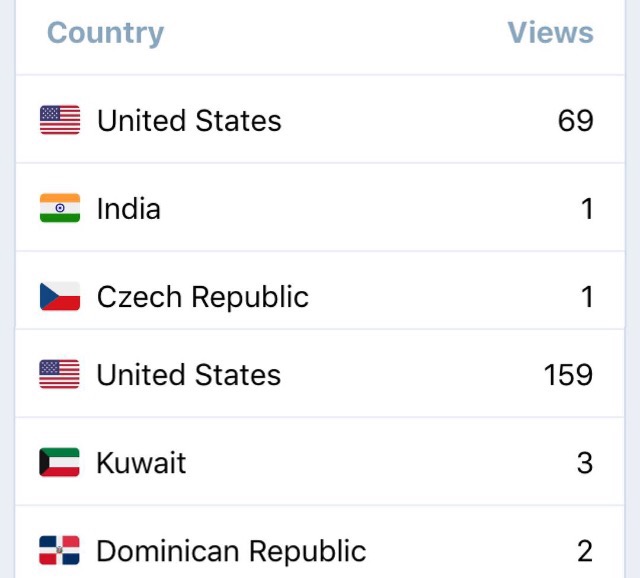Viewport: 640px width, 578px height.
Task: Click Czech Republic's view count of 1
Action: pos(587,297)
